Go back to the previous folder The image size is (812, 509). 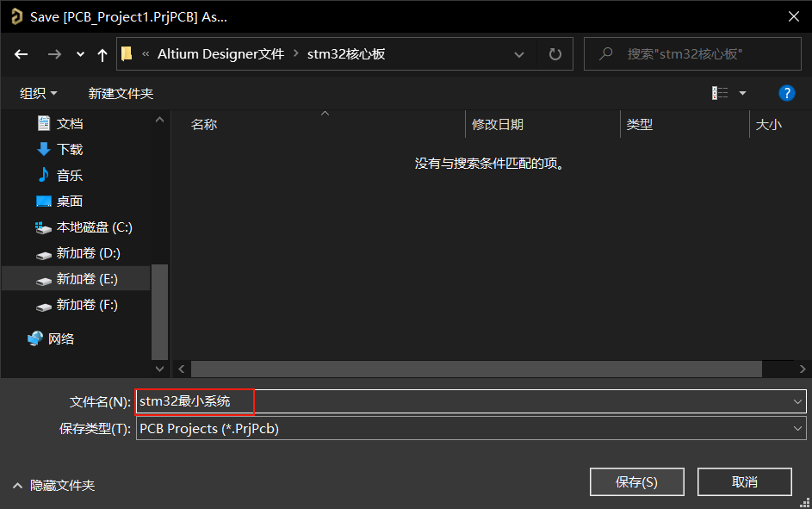pos(22,54)
